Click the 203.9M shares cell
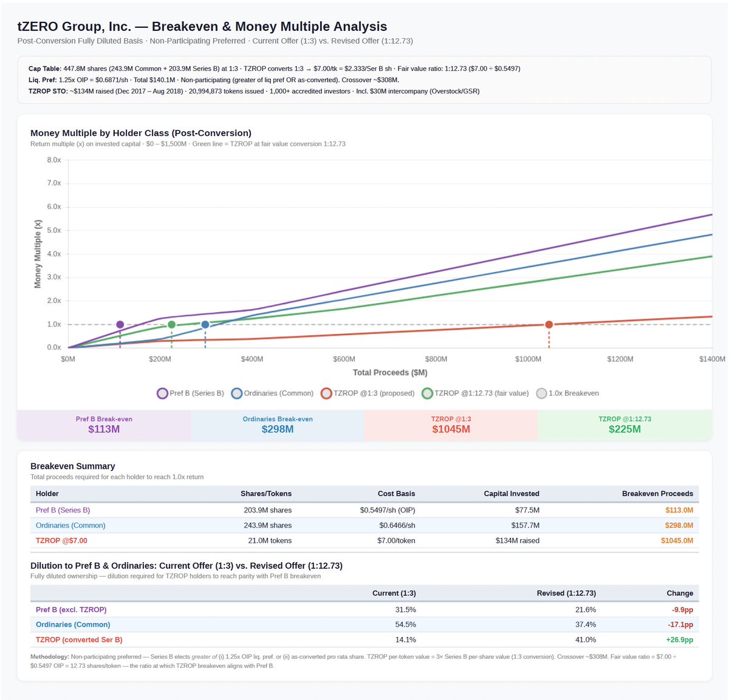Screen dimensions: 729x700 tap(267, 510)
